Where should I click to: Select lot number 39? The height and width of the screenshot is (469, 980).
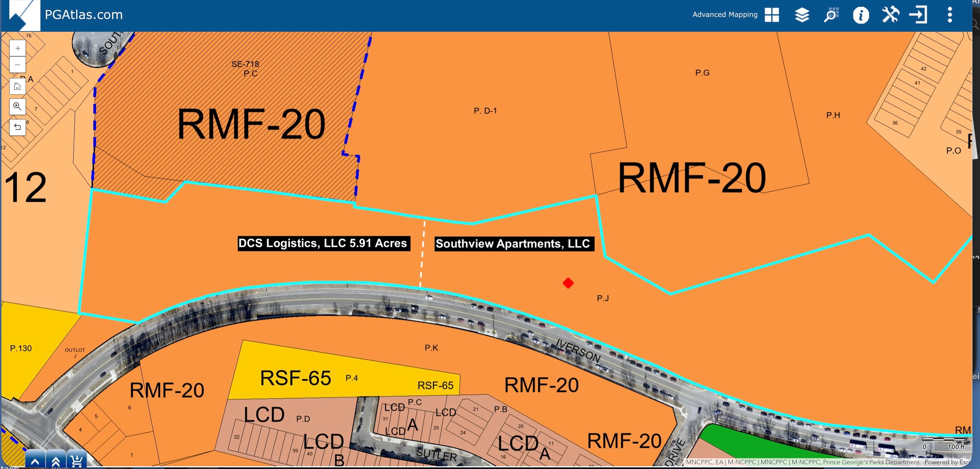[x=295, y=450]
